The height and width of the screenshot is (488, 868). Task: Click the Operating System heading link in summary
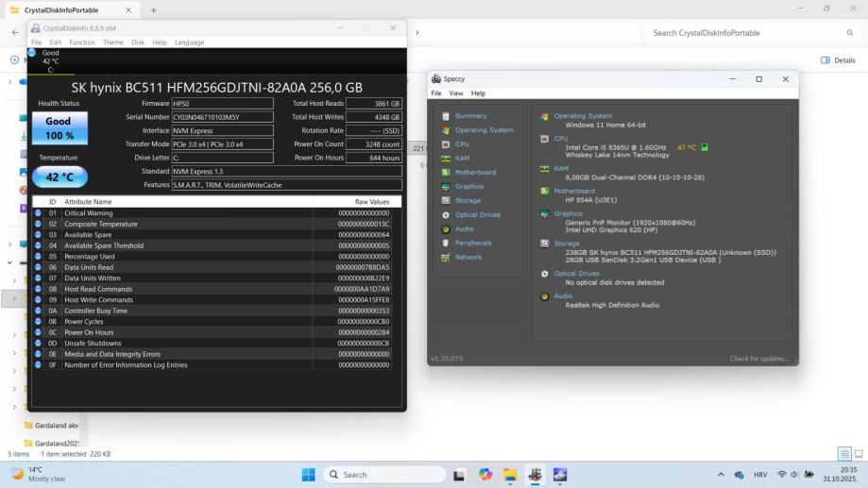coord(583,116)
